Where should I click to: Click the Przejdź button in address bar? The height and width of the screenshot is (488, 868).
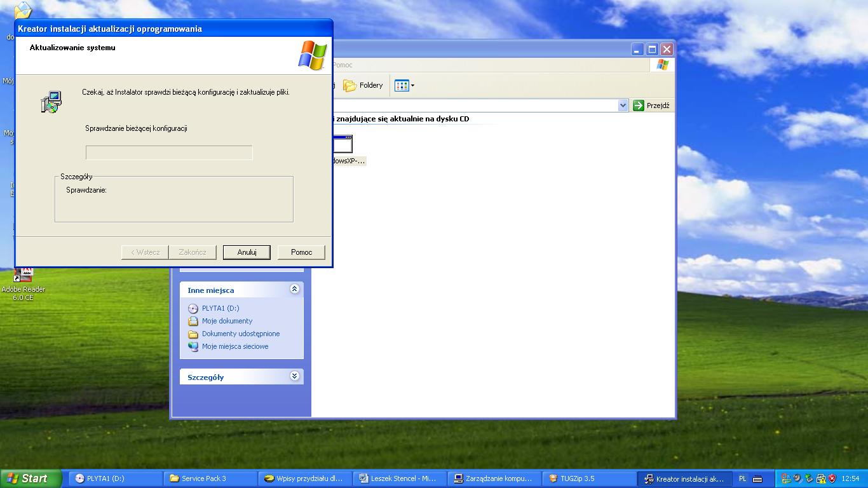click(x=652, y=105)
